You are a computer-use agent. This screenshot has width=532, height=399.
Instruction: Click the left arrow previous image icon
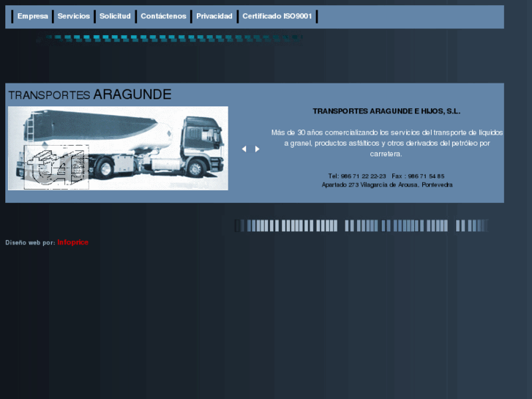244,149
